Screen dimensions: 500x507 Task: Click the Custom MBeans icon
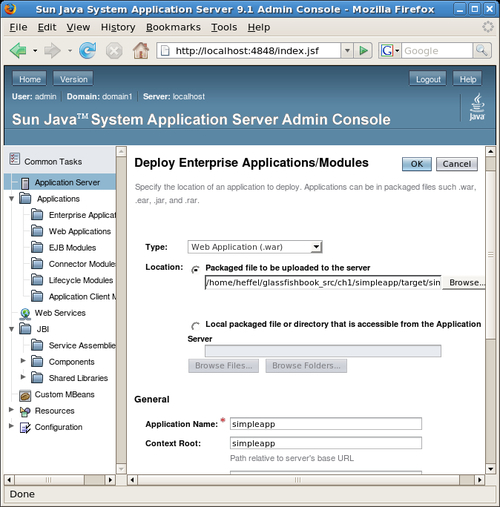25,395
